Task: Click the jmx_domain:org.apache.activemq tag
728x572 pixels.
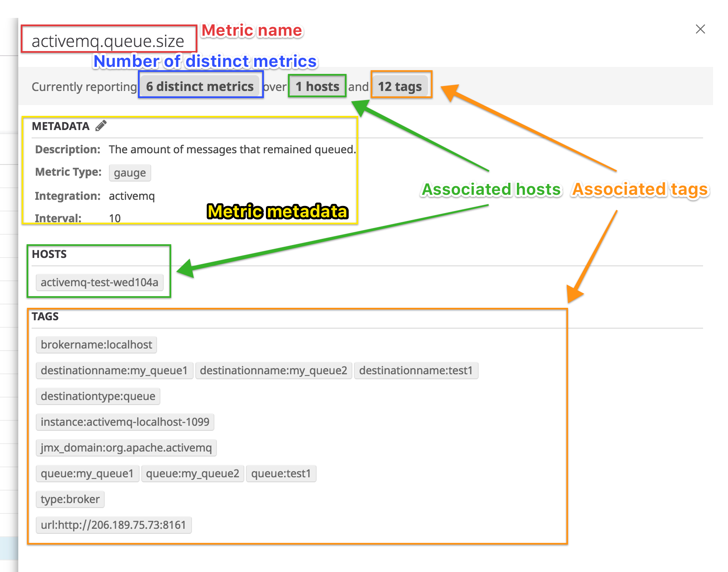Action: 126,448
